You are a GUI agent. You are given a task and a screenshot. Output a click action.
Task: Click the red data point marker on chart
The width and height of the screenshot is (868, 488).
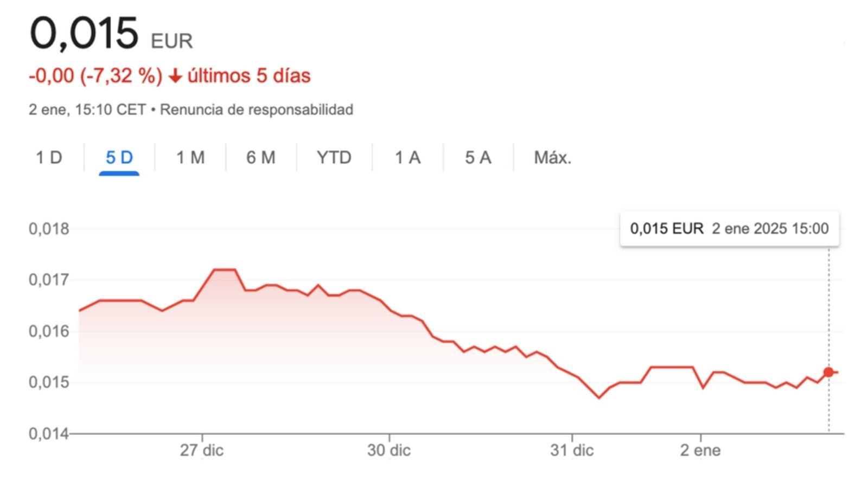828,372
